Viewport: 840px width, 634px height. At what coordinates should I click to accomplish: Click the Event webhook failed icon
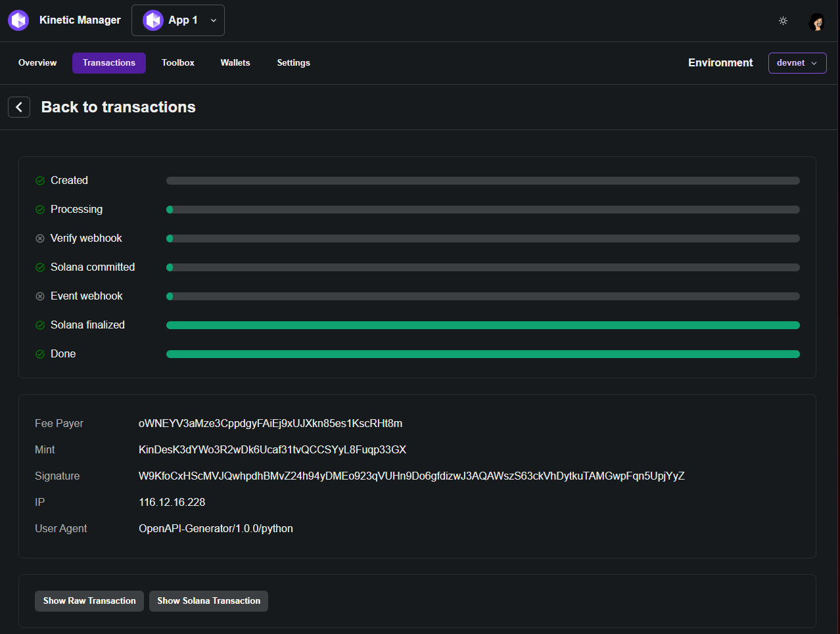pyautogui.click(x=40, y=296)
